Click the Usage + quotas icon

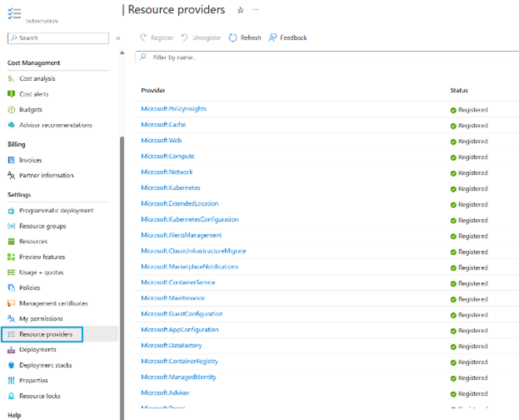(11, 272)
